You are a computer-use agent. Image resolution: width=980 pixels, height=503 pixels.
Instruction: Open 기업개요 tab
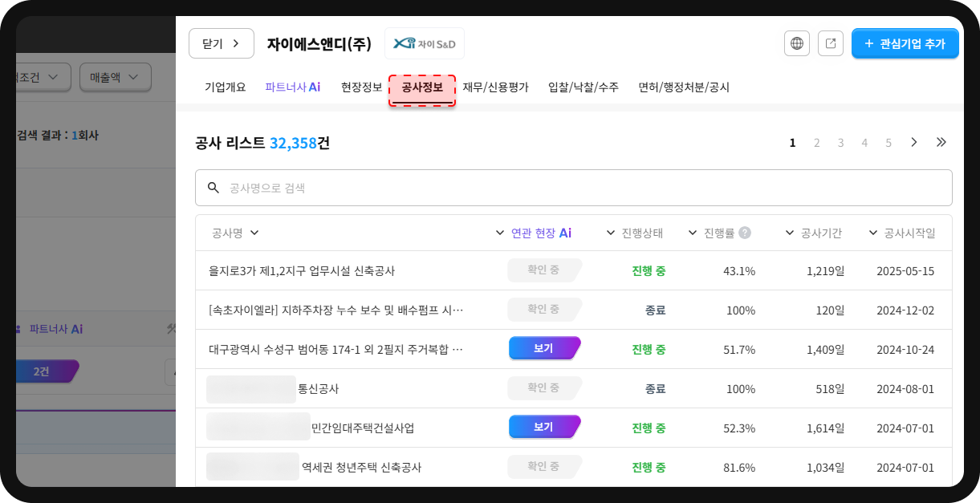click(x=226, y=87)
